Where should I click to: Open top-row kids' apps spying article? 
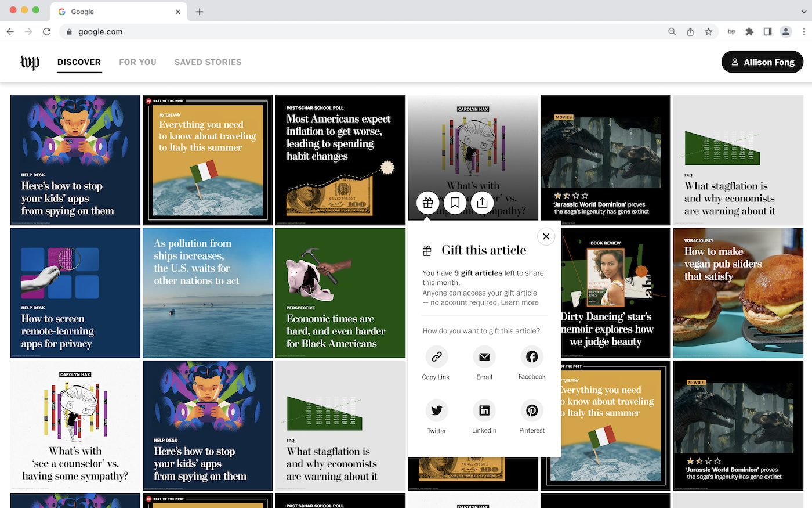point(75,160)
